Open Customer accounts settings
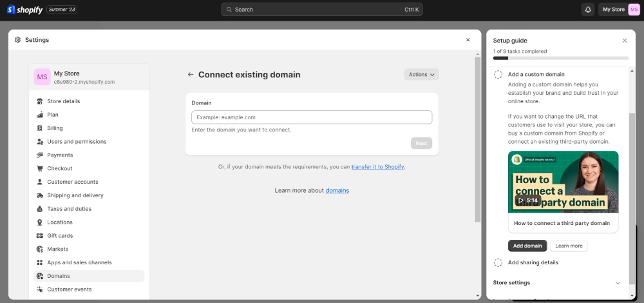Viewport: 644px width, 303px height. [89, 182]
